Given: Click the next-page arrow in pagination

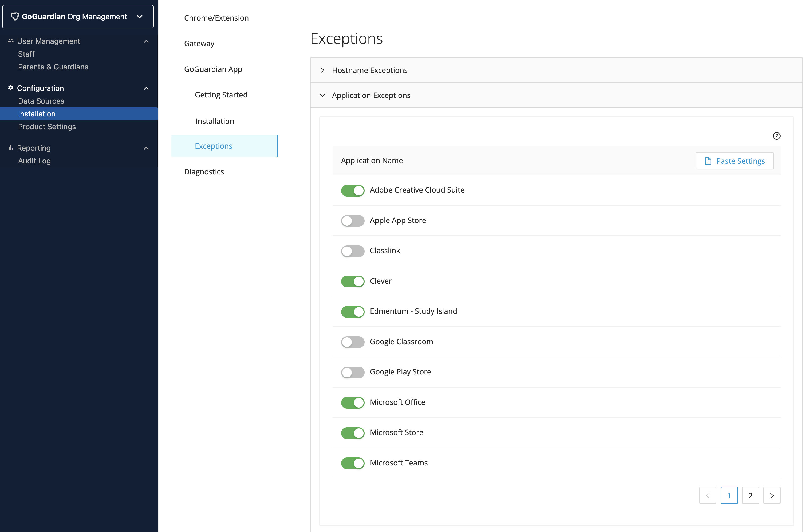Looking at the screenshot, I should click(772, 495).
